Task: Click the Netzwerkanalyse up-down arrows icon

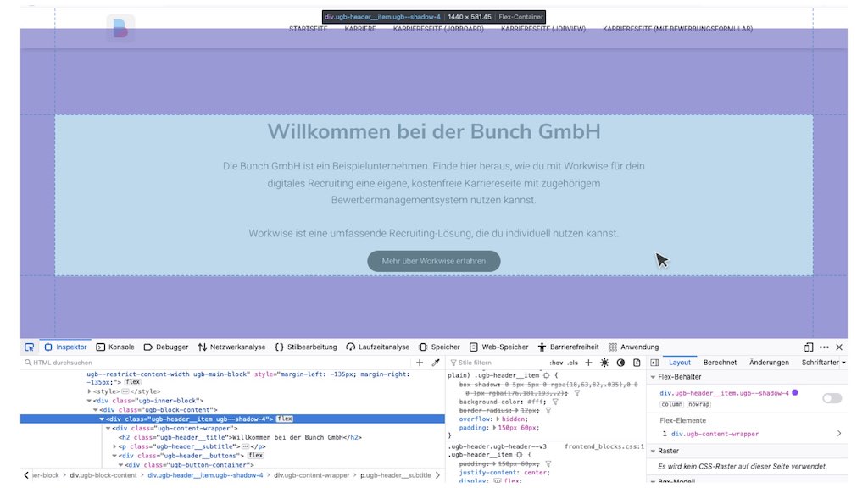Action: (202, 347)
